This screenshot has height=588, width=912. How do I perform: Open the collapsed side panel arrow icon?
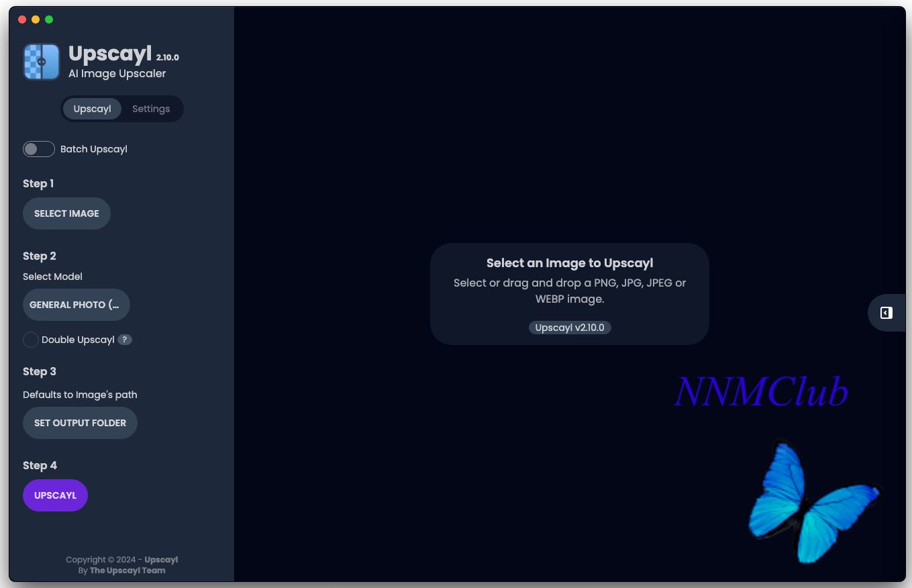click(886, 313)
